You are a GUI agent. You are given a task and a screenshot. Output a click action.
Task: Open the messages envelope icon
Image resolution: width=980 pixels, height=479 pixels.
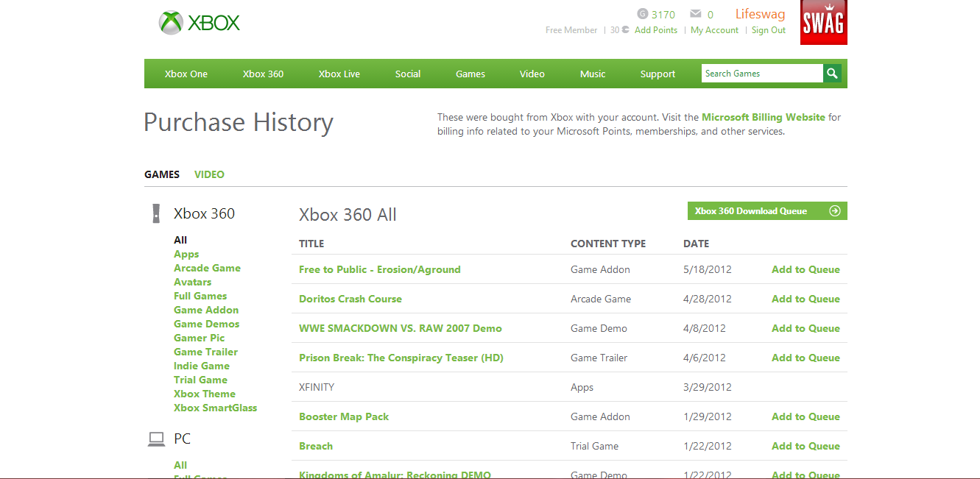(695, 14)
